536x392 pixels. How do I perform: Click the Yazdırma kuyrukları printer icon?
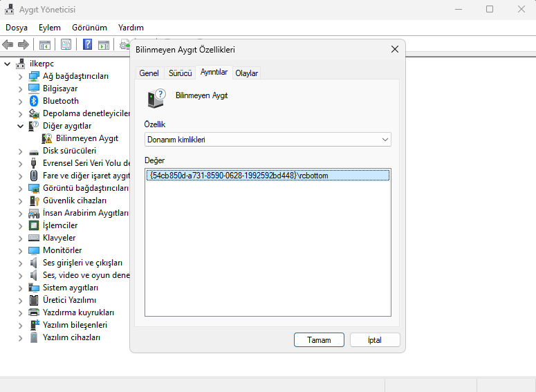[x=34, y=312]
